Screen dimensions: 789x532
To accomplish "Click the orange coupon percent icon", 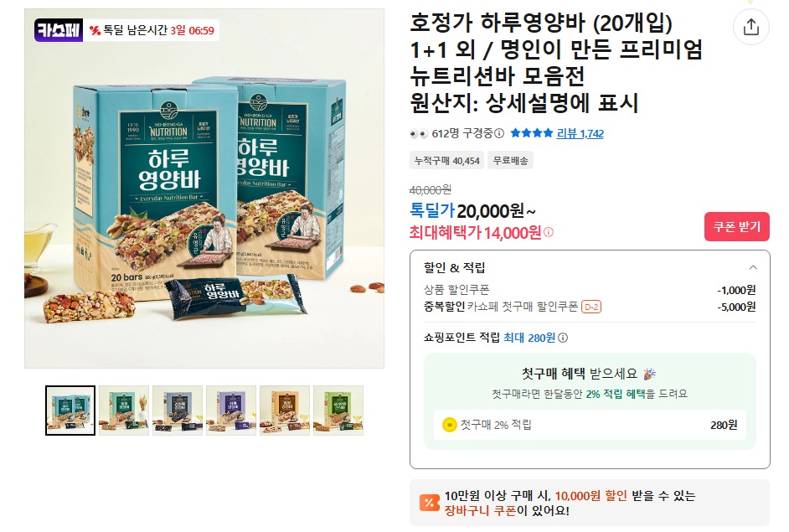I will [429, 503].
